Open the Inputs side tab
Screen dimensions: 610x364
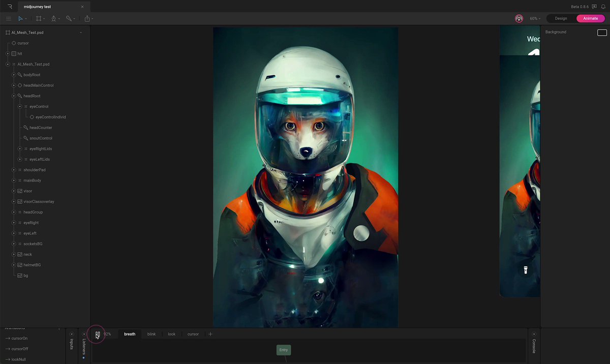pos(72,345)
